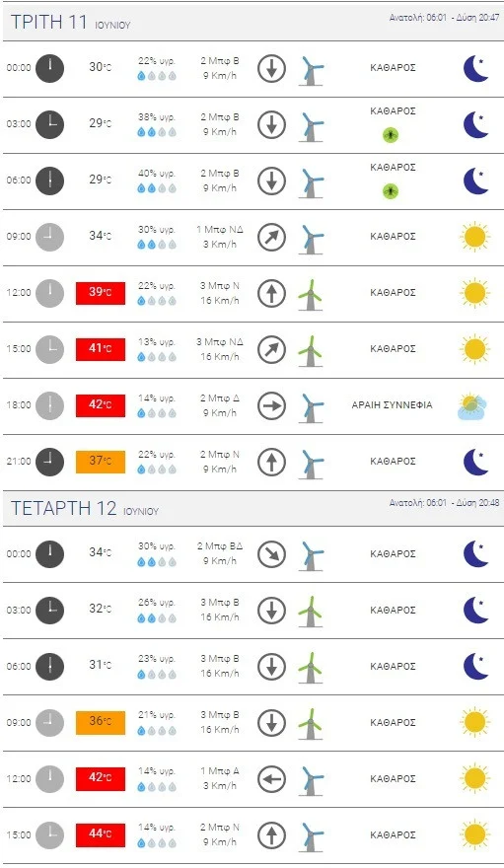Viewport: 504px width, 868px height.
Task: Click the dark clock icon at 21:00 Tuesday
Action: coord(49,462)
